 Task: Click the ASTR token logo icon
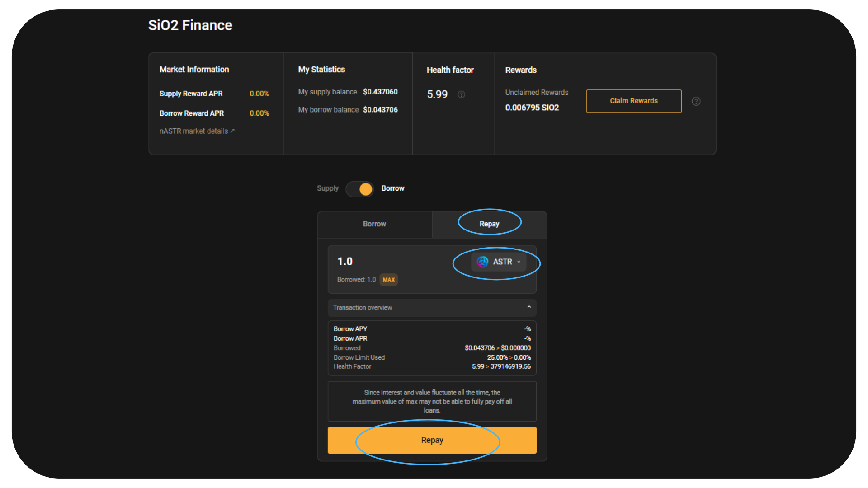tap(482, 262)
